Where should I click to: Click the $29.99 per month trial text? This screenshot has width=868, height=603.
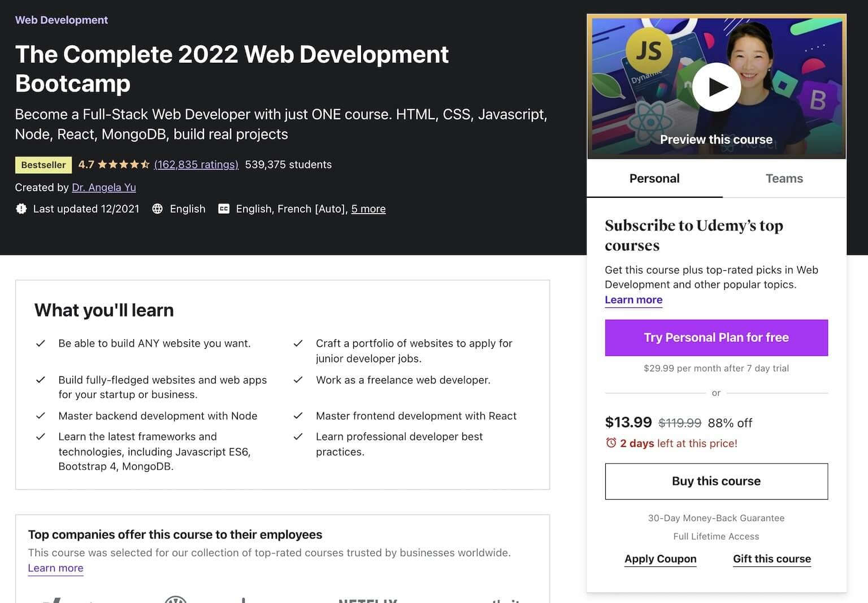click(x=716, y=368)
